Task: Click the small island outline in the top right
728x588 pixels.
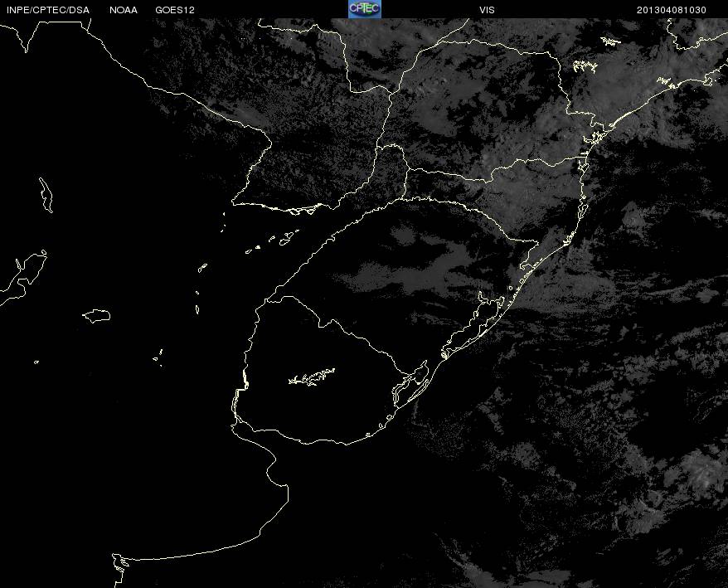Action: (611, 41)
